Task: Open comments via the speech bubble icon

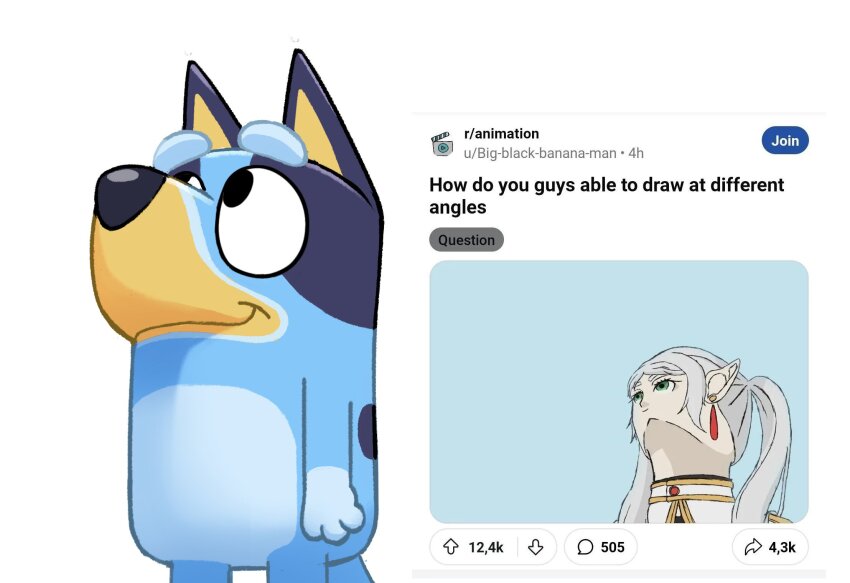Action: (585, 547)
